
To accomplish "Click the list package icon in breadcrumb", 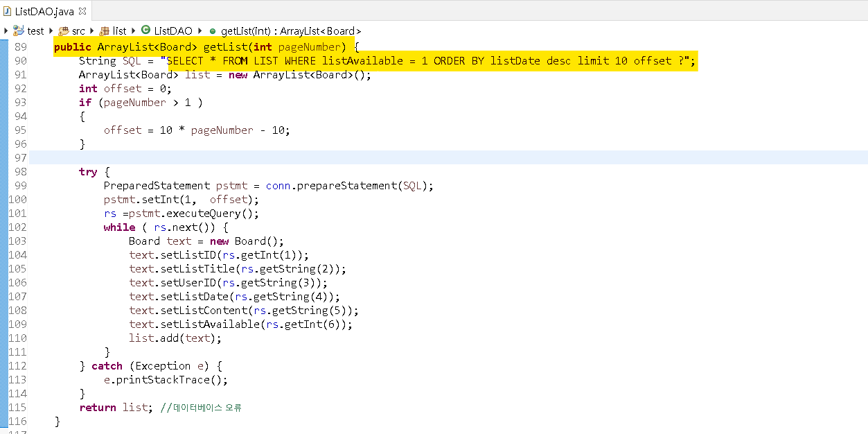I will coord(105,31).
